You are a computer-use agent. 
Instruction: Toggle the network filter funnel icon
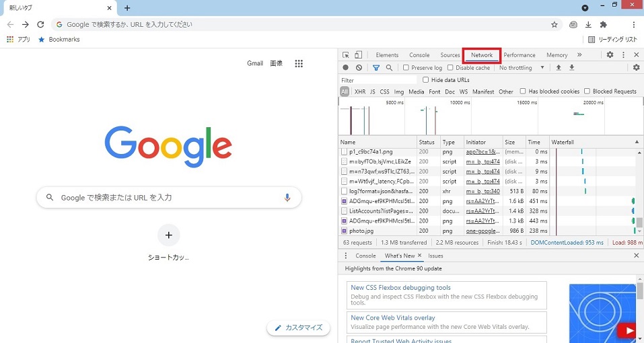tap(375, 68)
